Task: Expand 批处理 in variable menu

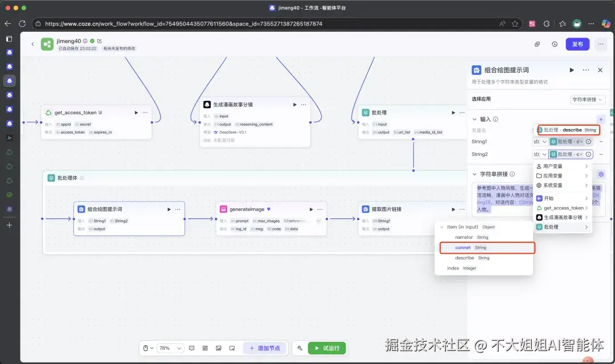Action: (x=563, y=227)
